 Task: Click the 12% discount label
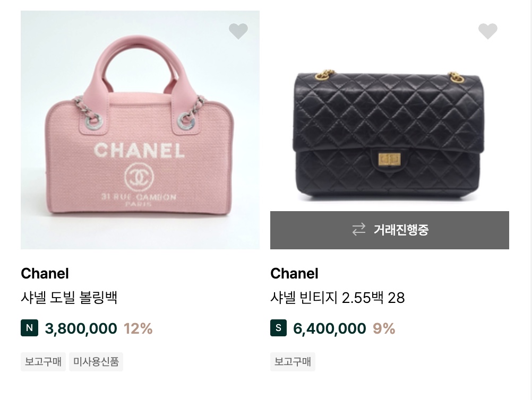(138, 328)
